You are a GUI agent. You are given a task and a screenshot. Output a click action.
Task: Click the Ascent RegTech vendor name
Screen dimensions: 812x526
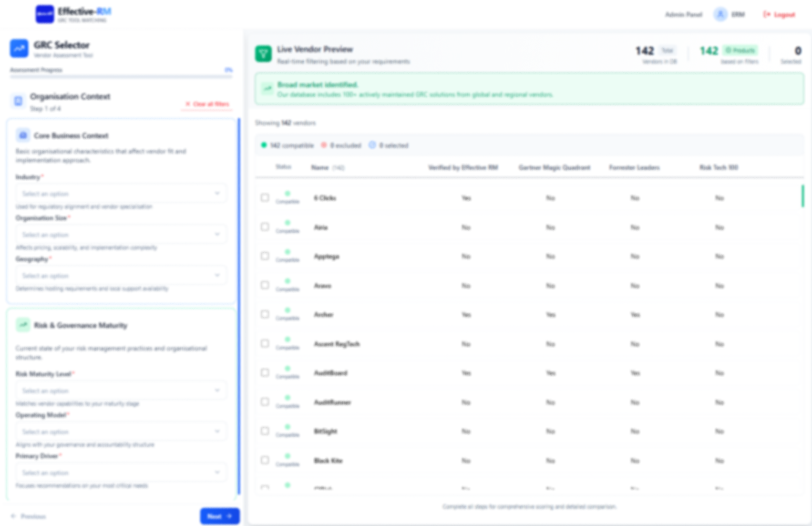[x=336, y=344]
